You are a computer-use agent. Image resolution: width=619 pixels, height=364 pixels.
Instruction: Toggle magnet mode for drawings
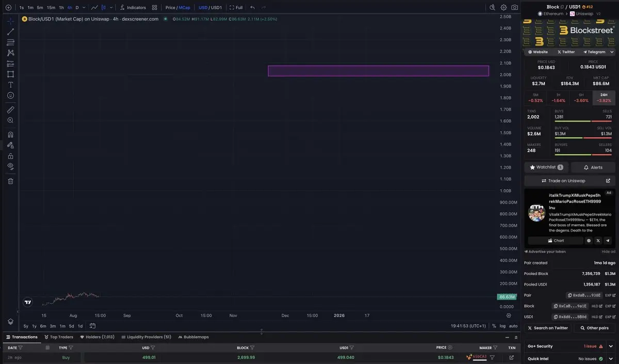click(10, 135)
